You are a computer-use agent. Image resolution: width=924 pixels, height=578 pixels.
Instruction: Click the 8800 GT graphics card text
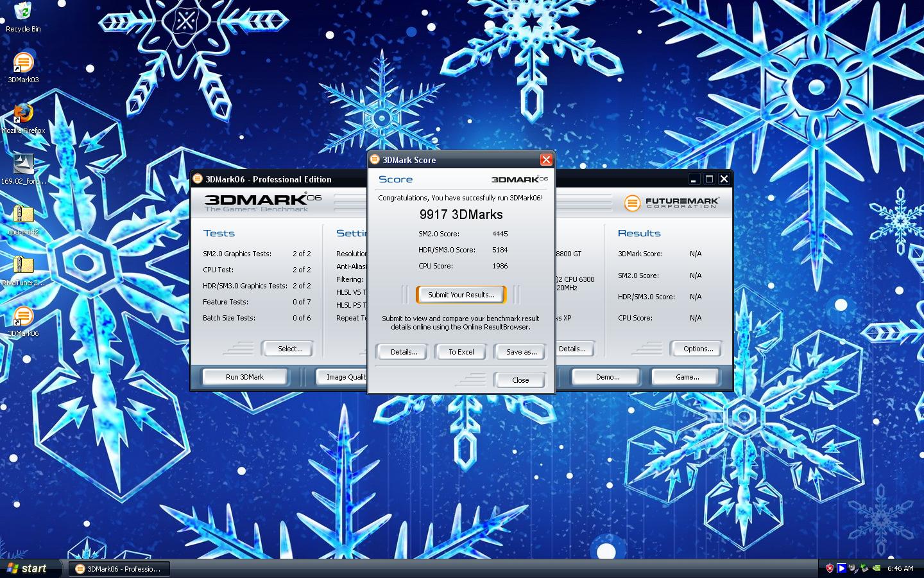(x=569, y=254)
